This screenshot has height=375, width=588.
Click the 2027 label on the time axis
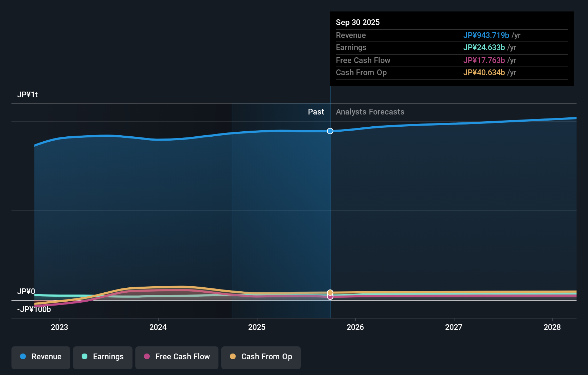(453, 327)
